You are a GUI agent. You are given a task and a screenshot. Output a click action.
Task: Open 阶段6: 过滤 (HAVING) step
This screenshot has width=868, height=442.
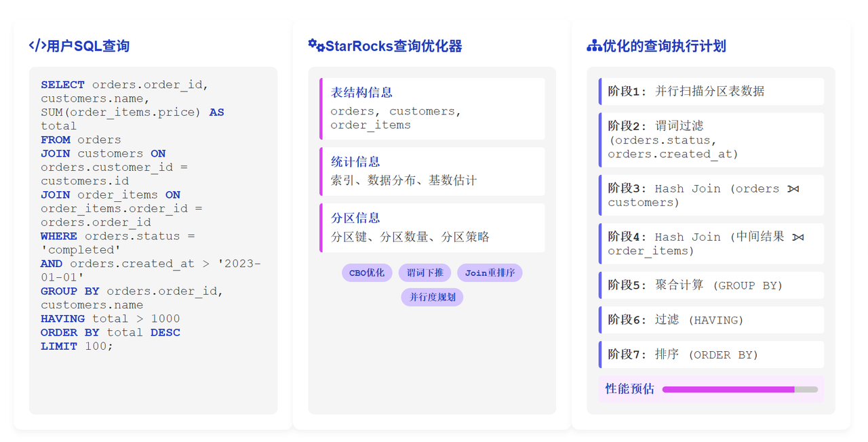(x=711, y=320)
